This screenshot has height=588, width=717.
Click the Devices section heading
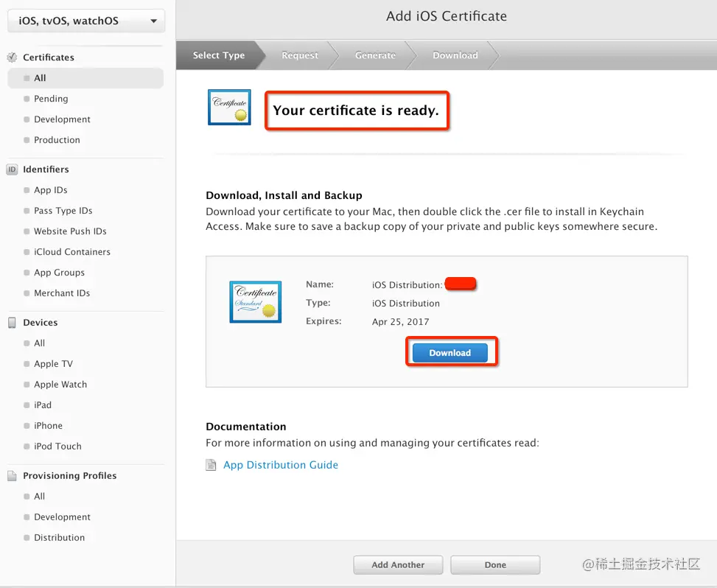coord(41,322)
